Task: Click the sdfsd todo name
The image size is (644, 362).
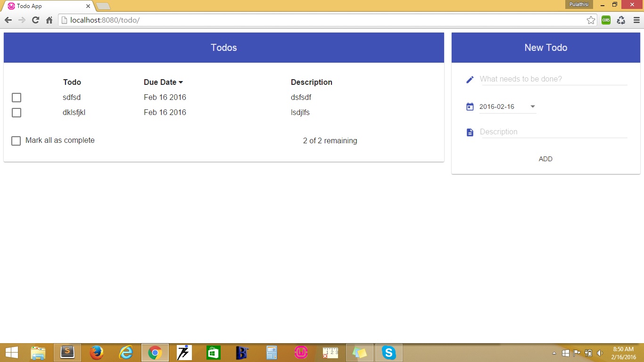Action: click(72, 98)
